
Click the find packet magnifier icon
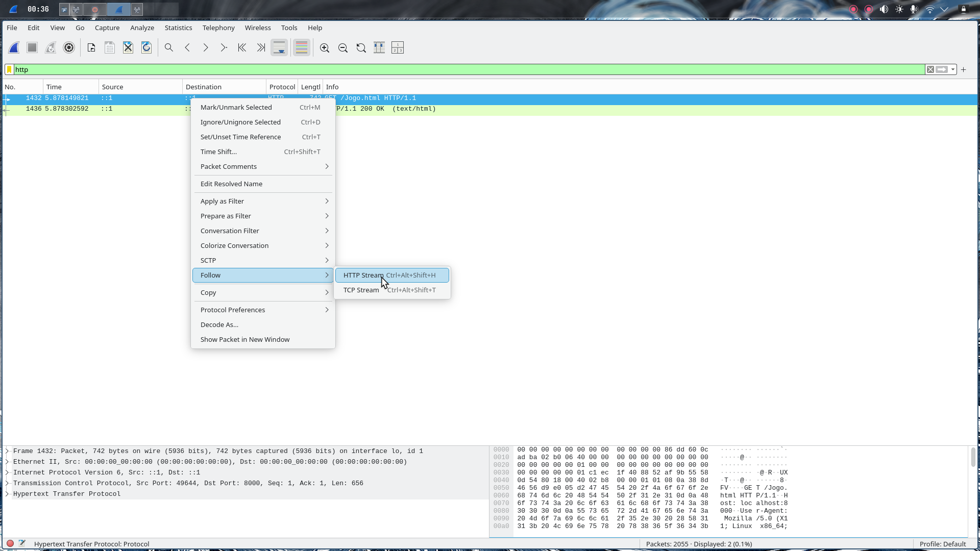point(169,48)
